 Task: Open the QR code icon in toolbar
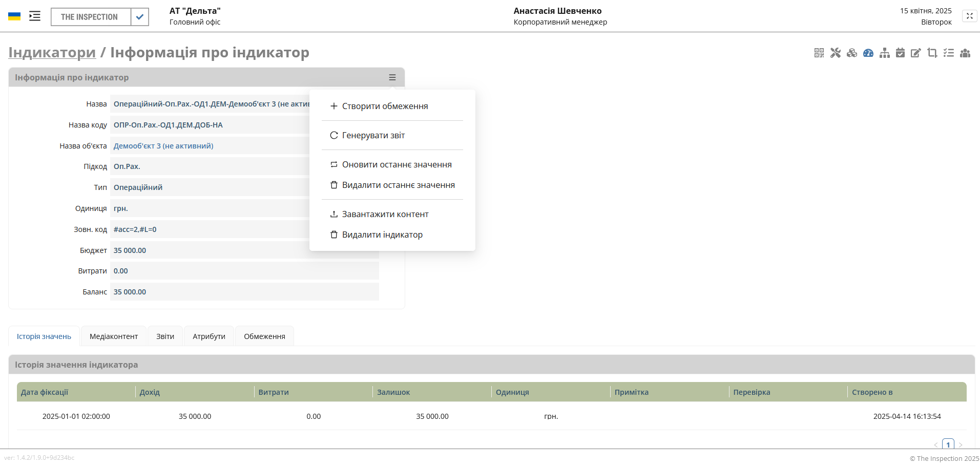click(819, 53)
